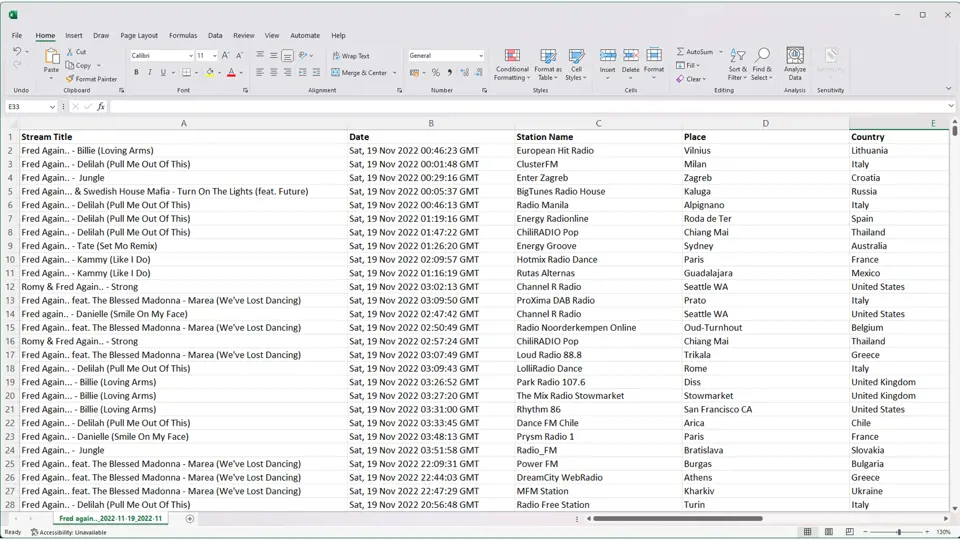The image size is (960, 540).
Task: Open Conditional Formatting menu
Action: pyautogui.click(x=512, y=64)
